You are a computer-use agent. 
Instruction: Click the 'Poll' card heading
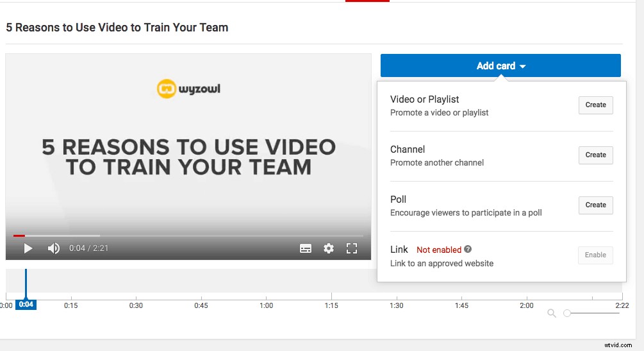[398, 200]
